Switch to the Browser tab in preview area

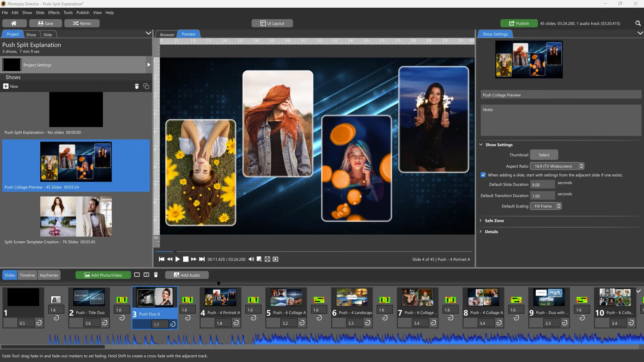click(167, 34)
